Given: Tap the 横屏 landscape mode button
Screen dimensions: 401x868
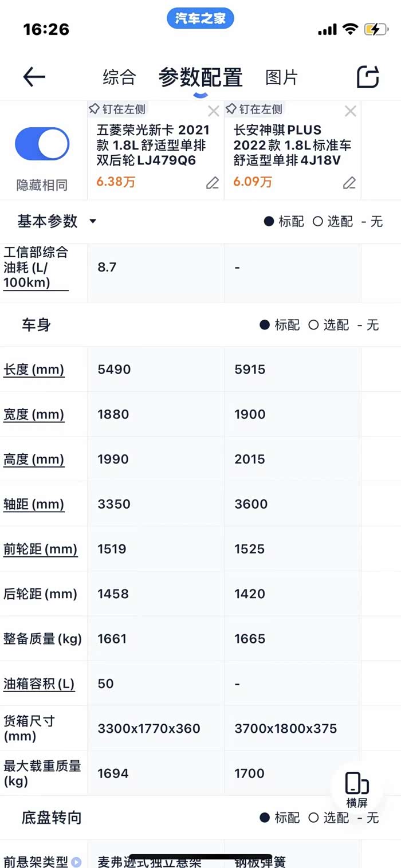Looking at the screenshot, I should 356,790.
